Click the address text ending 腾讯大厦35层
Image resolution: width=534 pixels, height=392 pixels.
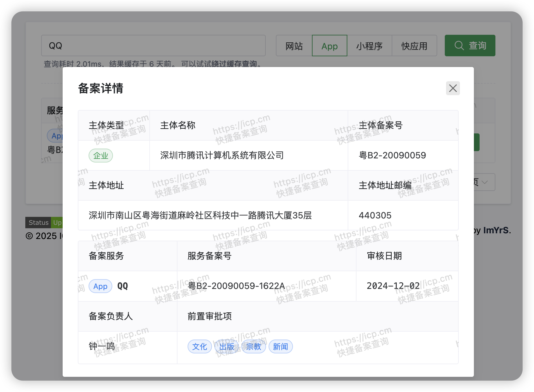[x=200, y=215]
